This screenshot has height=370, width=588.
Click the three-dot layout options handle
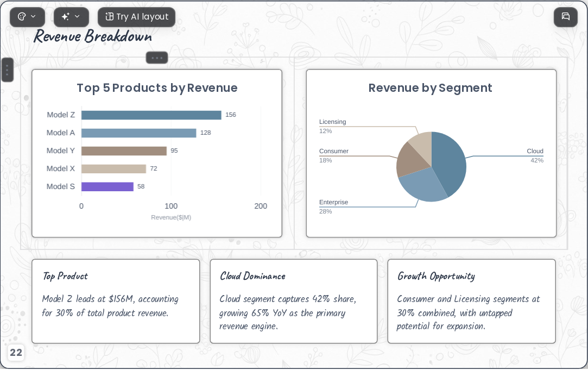point(157,58)
